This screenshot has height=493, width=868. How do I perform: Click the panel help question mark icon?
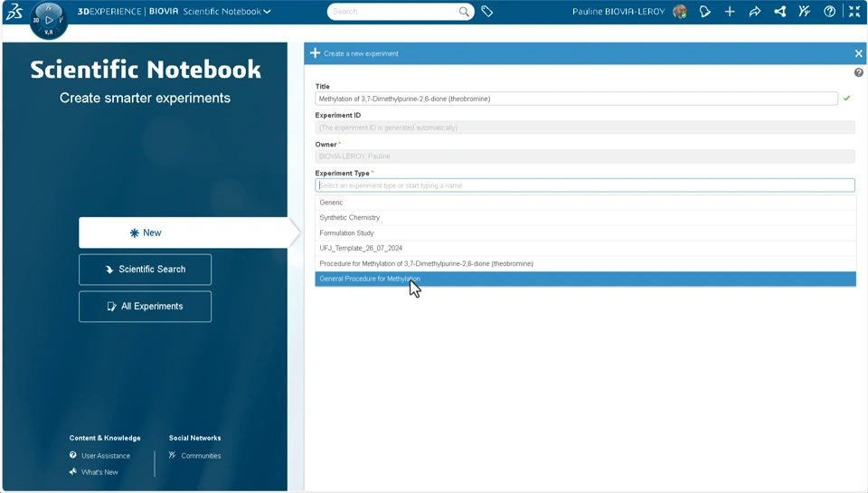pyautogui.click(x=859, y=72)
